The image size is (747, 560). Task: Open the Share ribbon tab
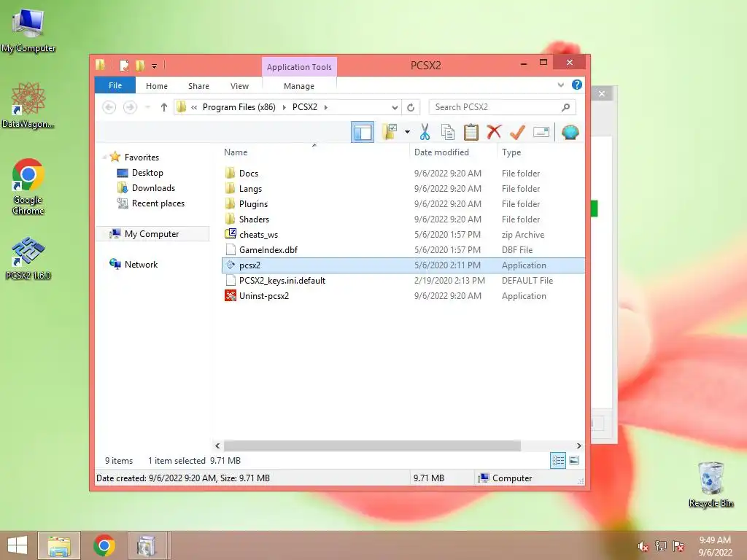click(198, 86)
